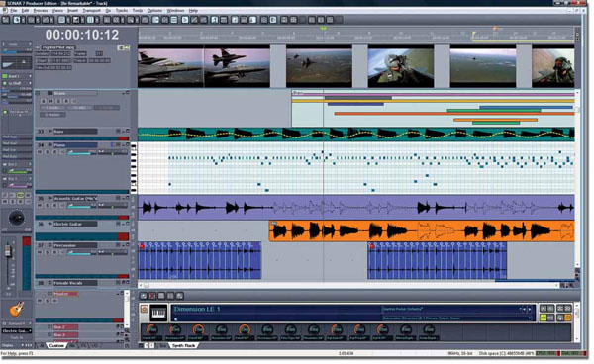Select the next Dimension LE preset arrow
This screenshot has width=594, height=364.
pyautogui.click(x=530, y=310)
